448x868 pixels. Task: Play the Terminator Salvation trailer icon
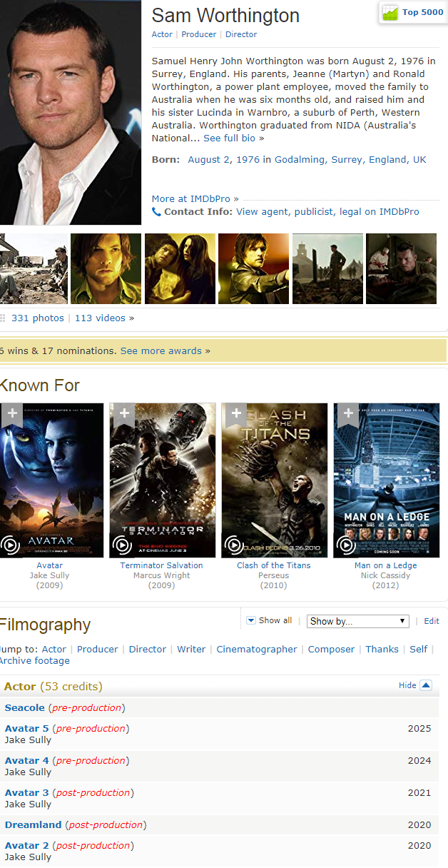pos(121,545)
